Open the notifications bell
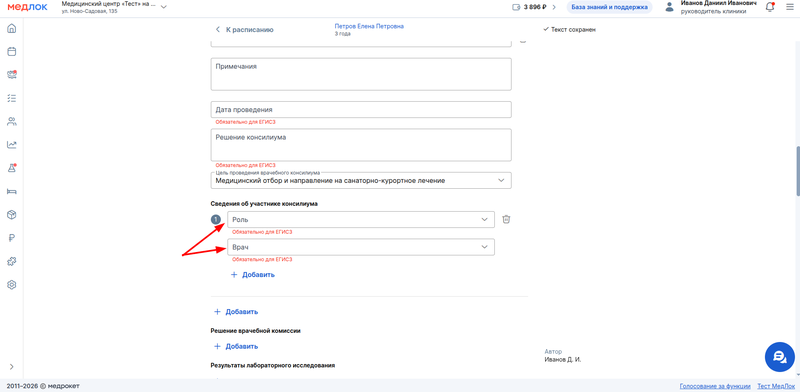Screen dimensions: 800x392 (770, 7)
